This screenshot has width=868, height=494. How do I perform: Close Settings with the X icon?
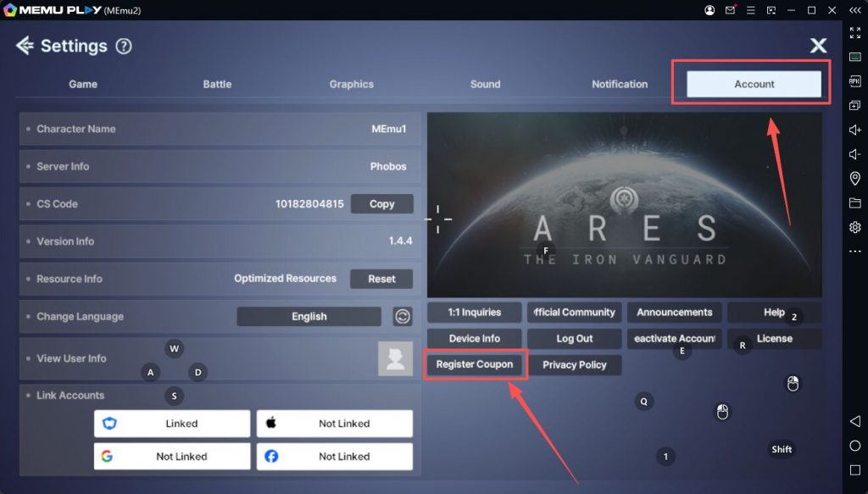(818, 46)
